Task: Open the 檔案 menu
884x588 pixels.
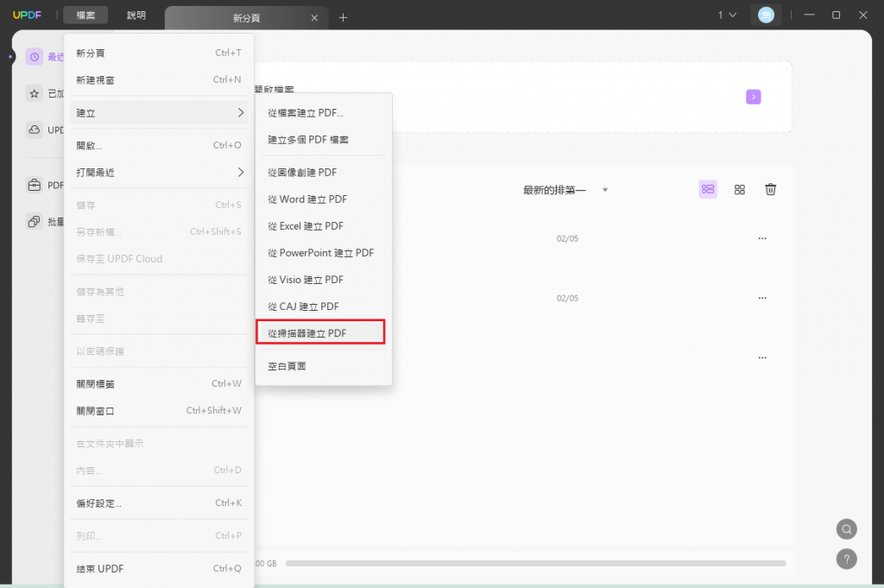Action: click(85, 16)
